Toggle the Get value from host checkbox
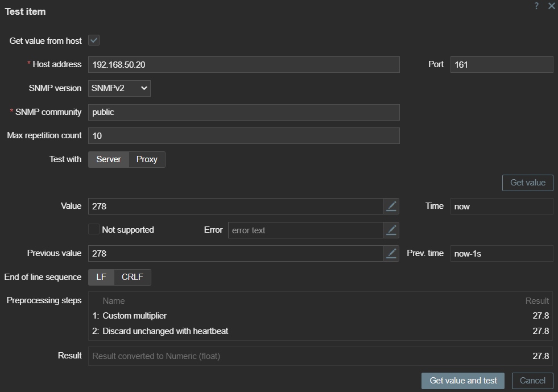Viewport: 558px width, 392px height. coord(94,41)
